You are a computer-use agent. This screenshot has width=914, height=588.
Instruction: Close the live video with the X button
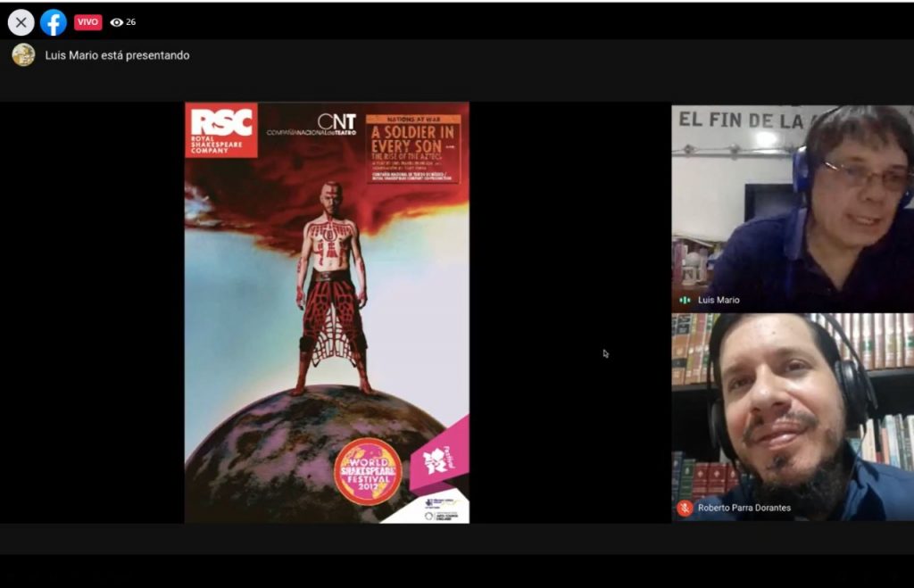pyautogui.click(x=21, y=22)
